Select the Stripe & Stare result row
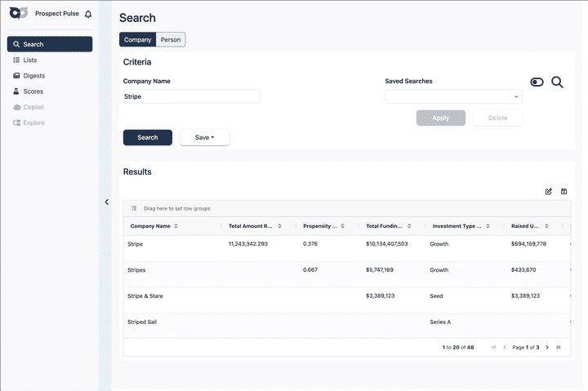588x391 pixels. tap(347, 300)
